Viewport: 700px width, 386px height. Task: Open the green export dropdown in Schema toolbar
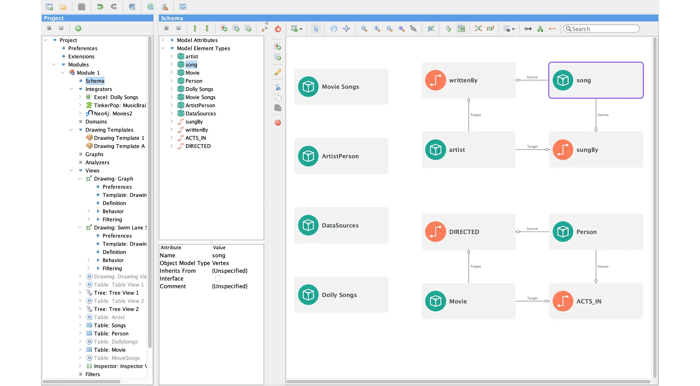point(296,29)
